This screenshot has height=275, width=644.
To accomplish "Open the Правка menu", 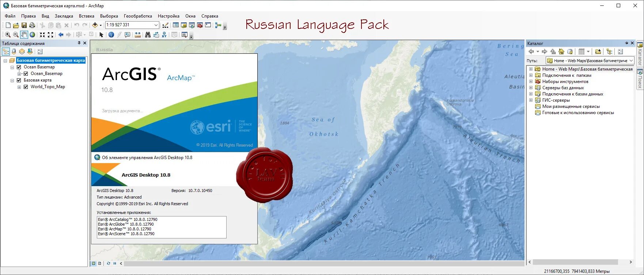I will point(29,16).
